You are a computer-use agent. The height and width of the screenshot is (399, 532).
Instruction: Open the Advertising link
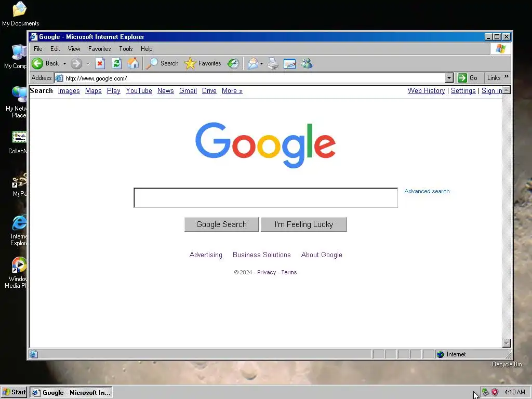pos(206,255)
